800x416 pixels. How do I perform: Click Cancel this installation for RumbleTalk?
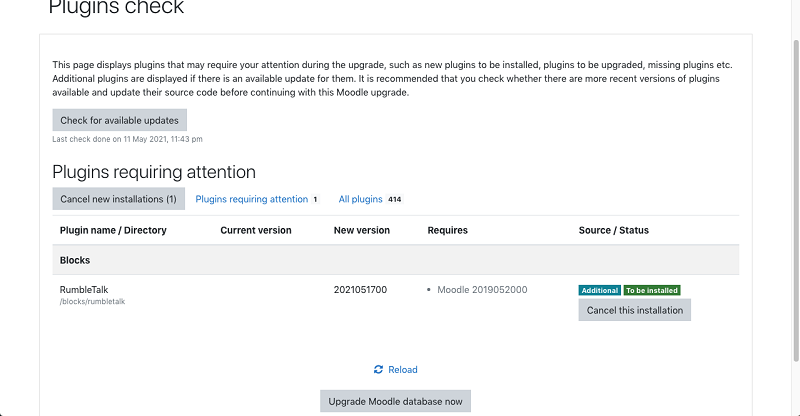(x=634, y=310)
